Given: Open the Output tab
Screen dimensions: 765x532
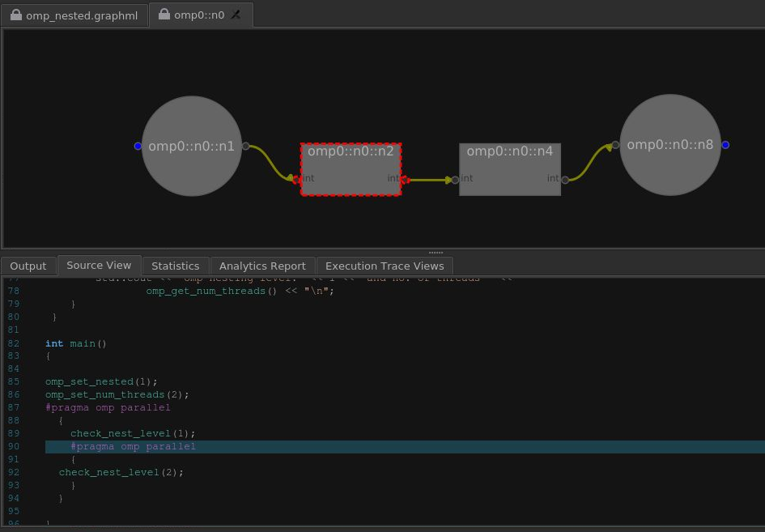Looking at the screenshot, I should coord(28,266).
